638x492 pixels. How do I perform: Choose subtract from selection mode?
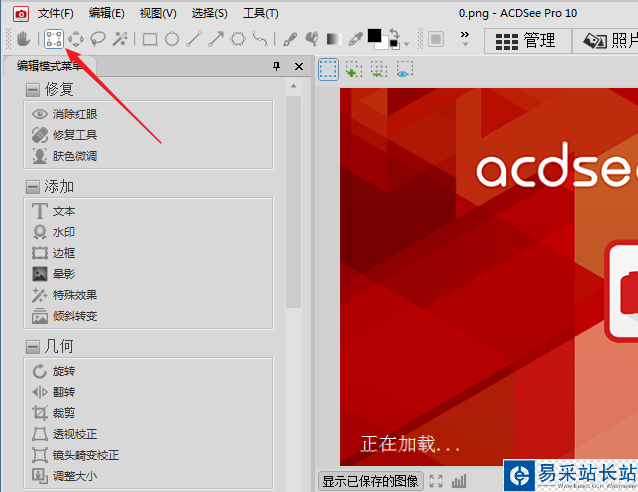point(379,69)
